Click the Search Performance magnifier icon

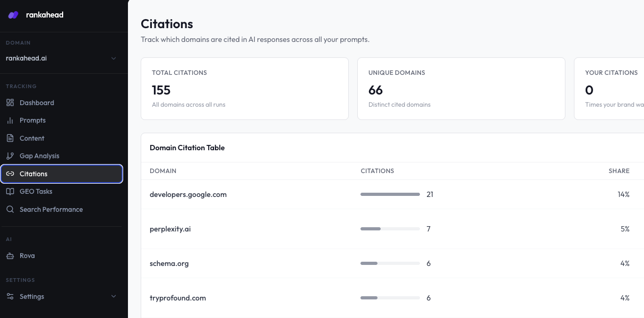10,209
